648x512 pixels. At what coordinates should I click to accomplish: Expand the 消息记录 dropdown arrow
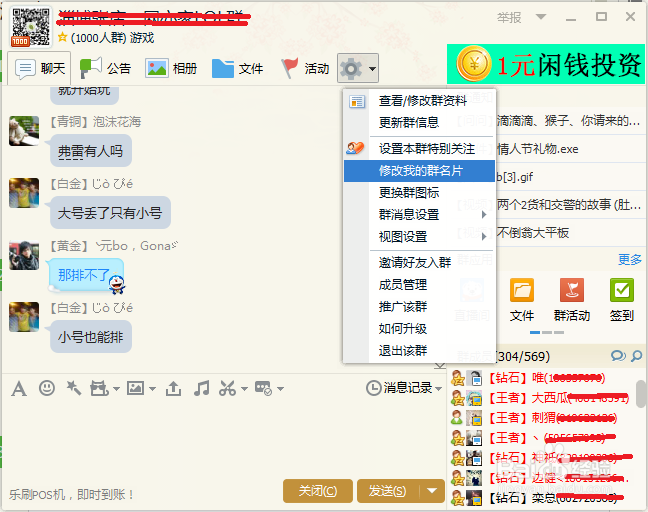(x=438, y=388)
